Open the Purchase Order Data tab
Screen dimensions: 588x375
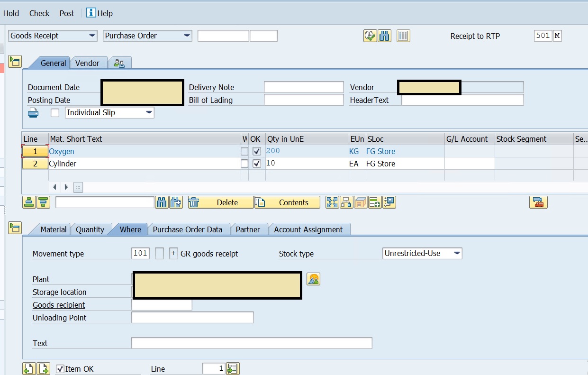coord(187,229)
